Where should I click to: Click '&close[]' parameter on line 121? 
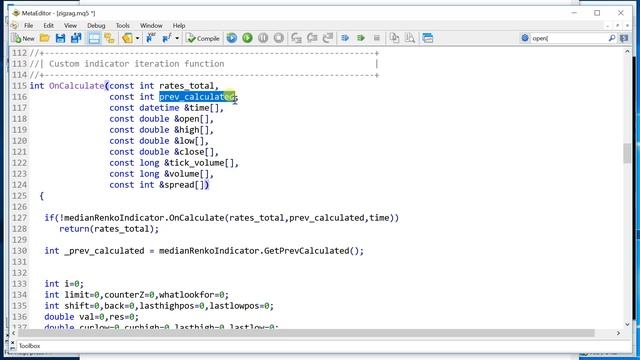pos(194,152)
